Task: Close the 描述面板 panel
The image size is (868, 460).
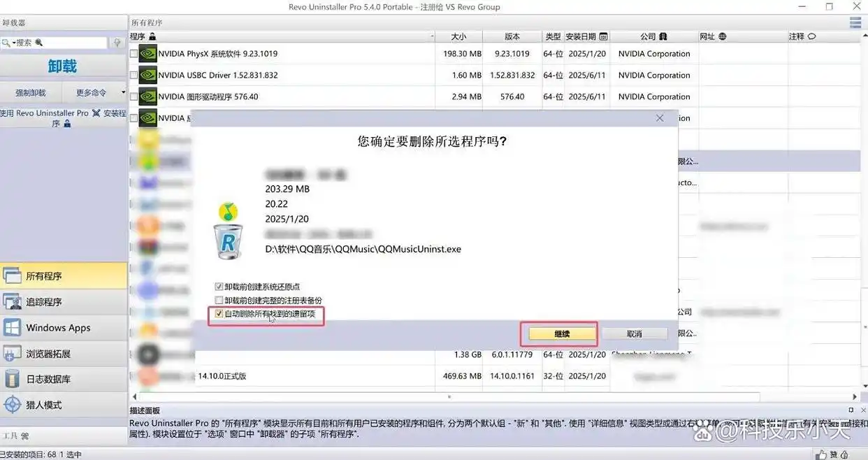Action: (863, 410)
